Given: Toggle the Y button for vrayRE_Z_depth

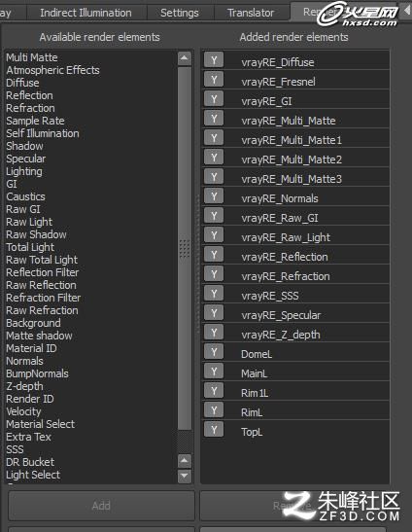Looking at the screenshot, I should click(214, 333).
